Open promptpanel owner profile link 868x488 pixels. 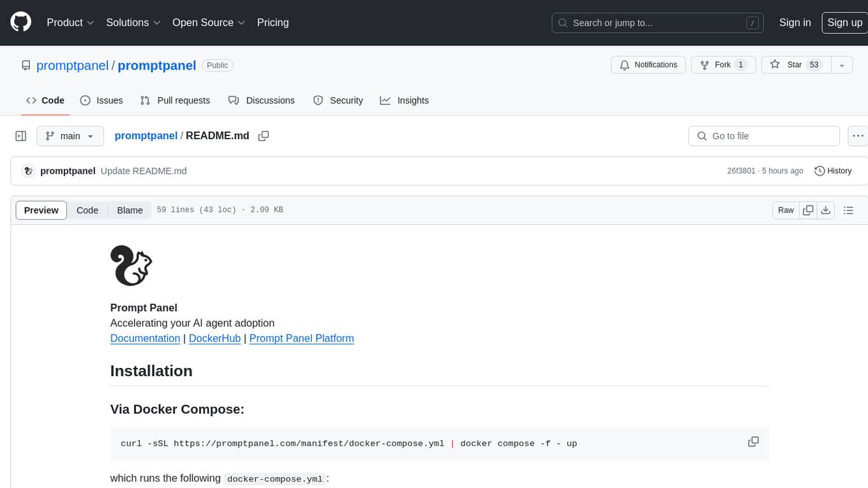tap(72, 65)
